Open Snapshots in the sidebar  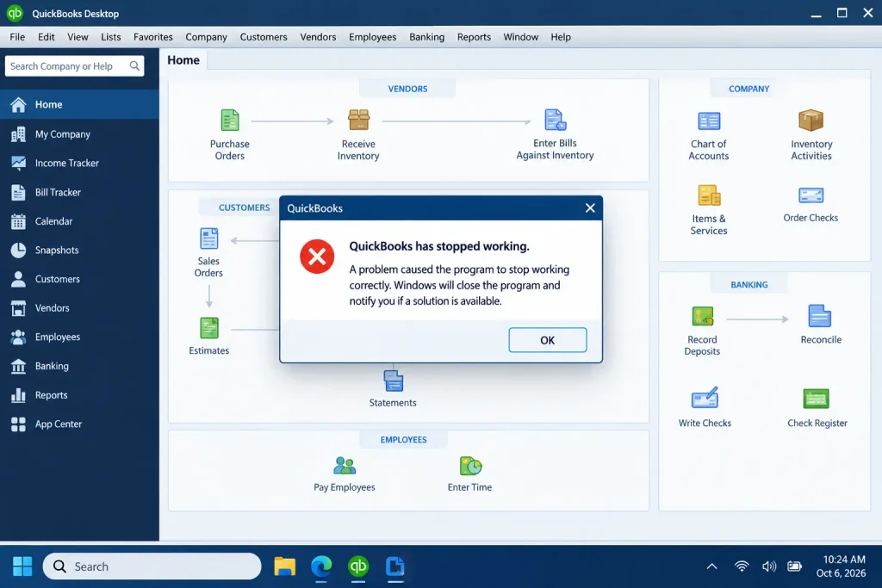(79, 251)
